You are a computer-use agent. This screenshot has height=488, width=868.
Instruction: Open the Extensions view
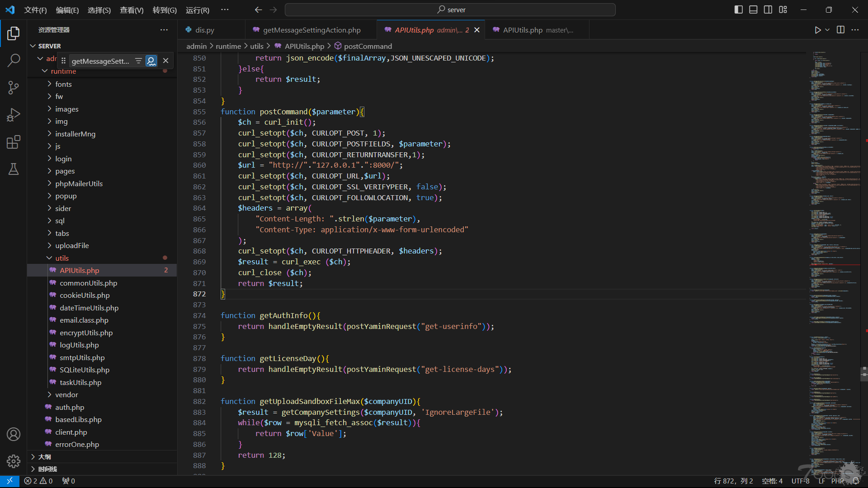point(14,142)
